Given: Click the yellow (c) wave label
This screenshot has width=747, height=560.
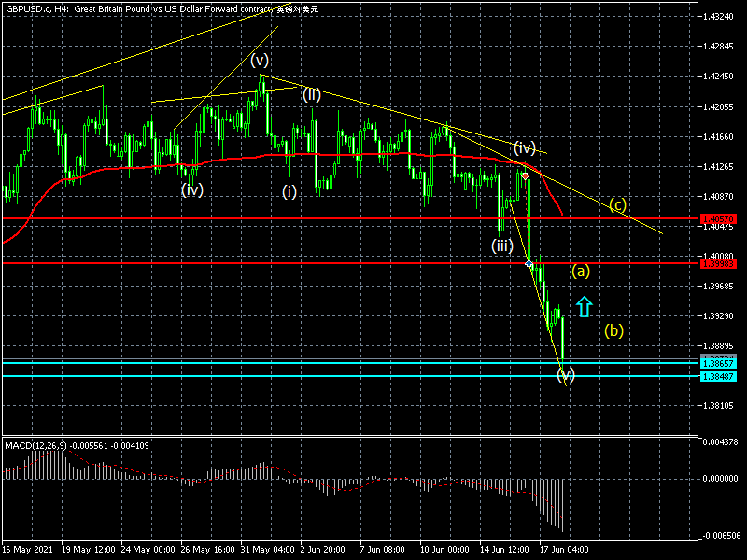Looking at the screenshot, I should point(617,205).
